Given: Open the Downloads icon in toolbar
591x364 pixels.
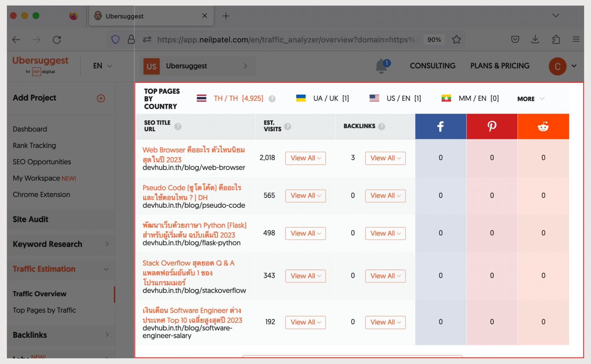Looking at the screenshot, I should point(535,39).
